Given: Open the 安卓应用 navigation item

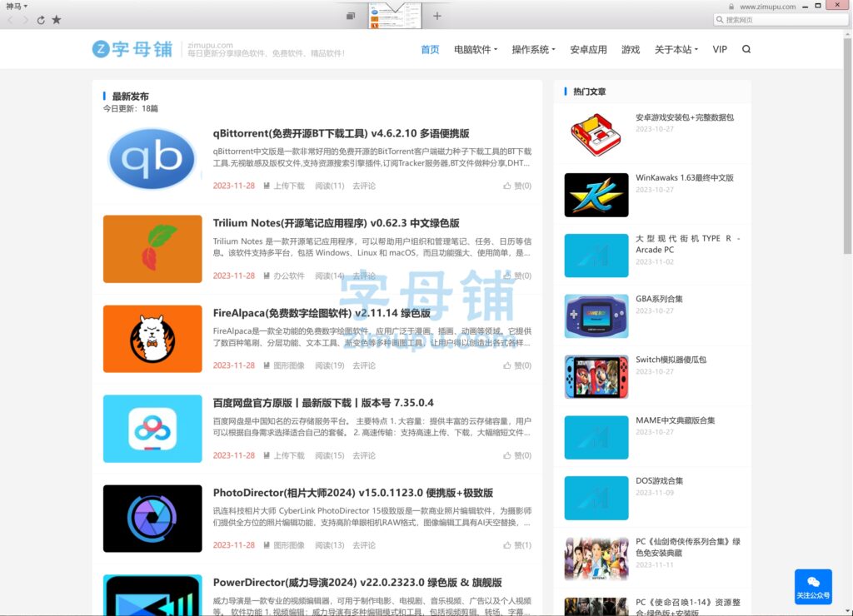Looking at the screenshot, I should (588, 49).
